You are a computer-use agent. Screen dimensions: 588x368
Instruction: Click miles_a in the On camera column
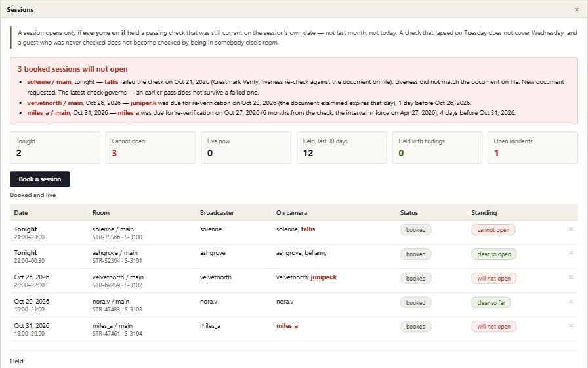pyautogui.click(x=287, y=326)
